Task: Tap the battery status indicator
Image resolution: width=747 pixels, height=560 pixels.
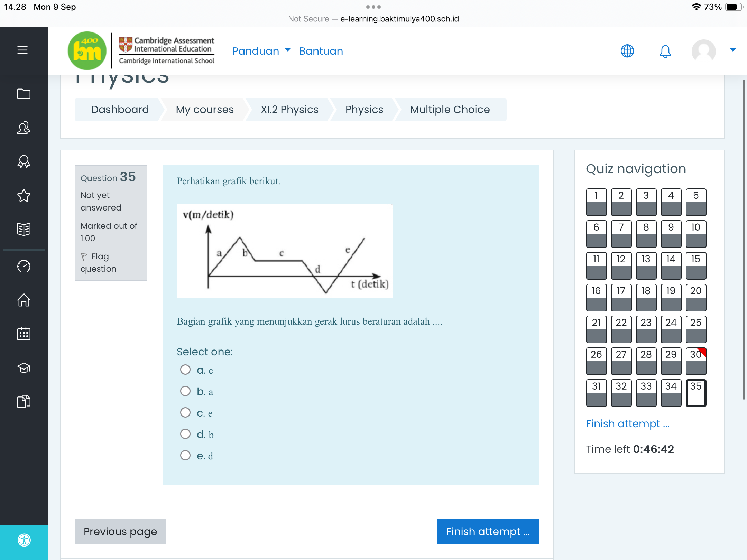Action: tap(734, 7)
